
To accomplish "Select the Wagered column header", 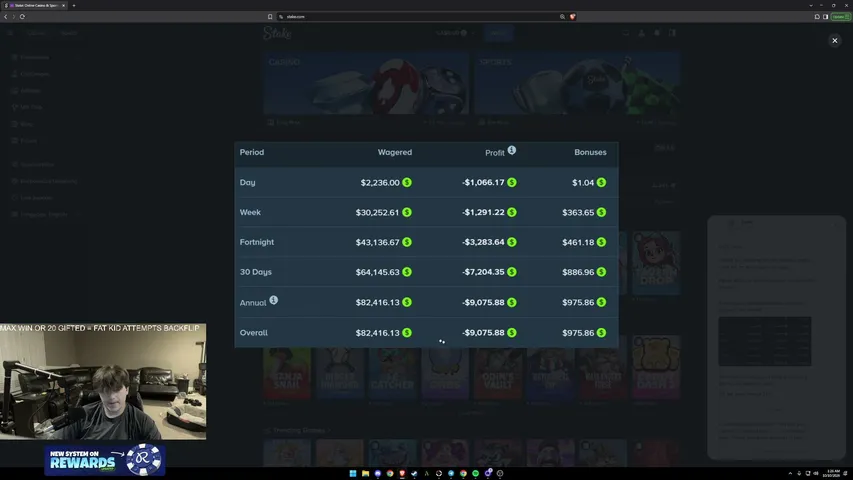I will tap(395, 152).
